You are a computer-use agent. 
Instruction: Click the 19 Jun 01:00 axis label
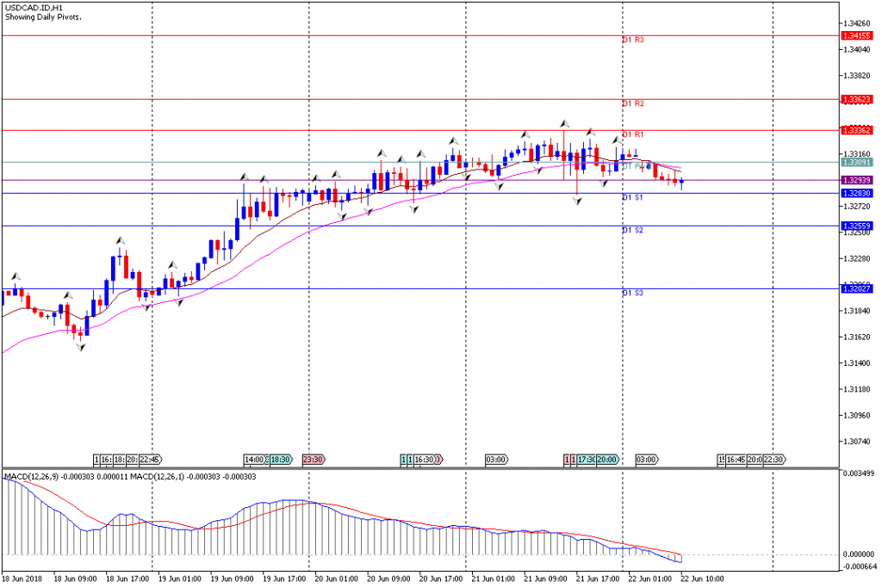tap(179, 579)
